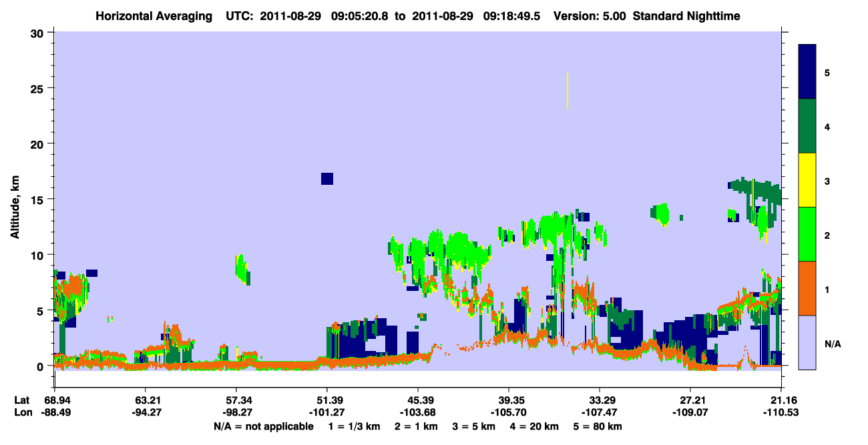
Task: Click longitude value -101.27
Action: point(327,413)
